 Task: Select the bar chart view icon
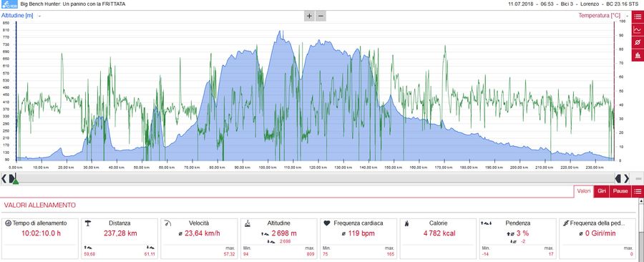(638, 55)
